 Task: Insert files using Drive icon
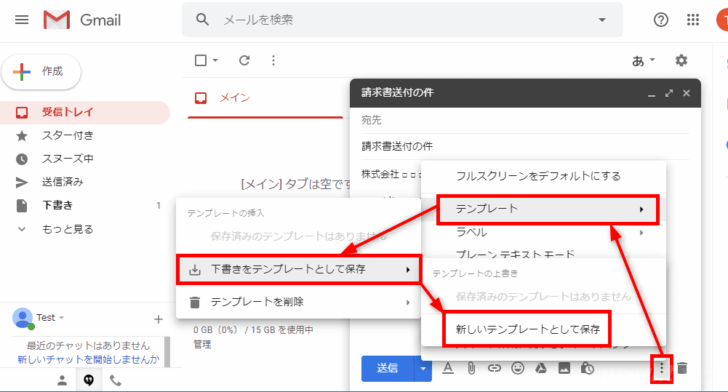(x=541, y=368)
